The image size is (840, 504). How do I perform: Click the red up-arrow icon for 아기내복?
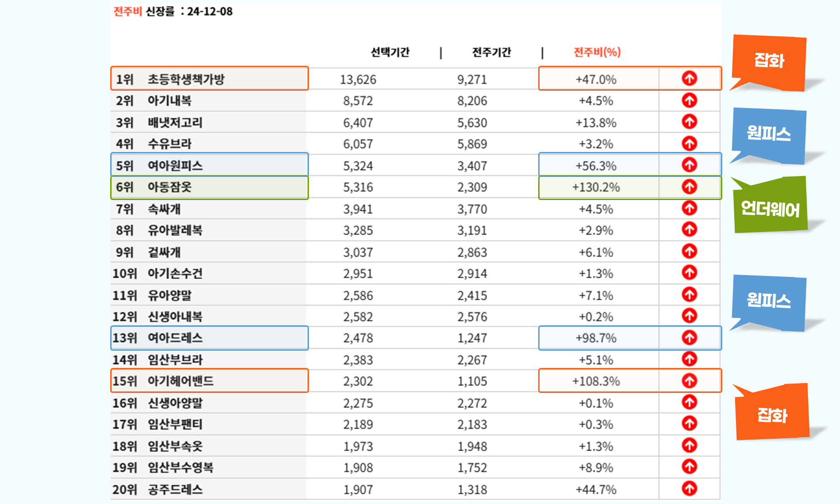[x=689, y=100]
